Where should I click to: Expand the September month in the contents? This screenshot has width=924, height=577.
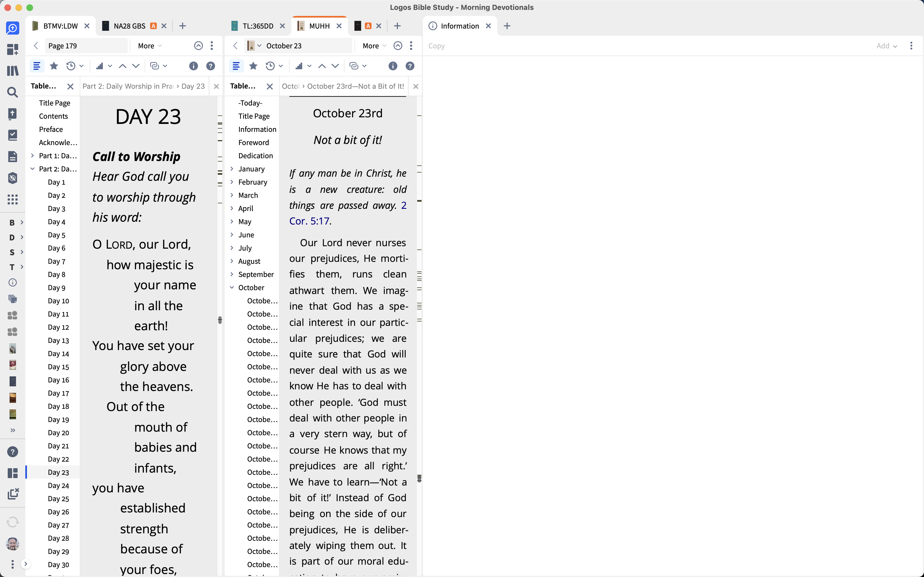tap(232, 274)
